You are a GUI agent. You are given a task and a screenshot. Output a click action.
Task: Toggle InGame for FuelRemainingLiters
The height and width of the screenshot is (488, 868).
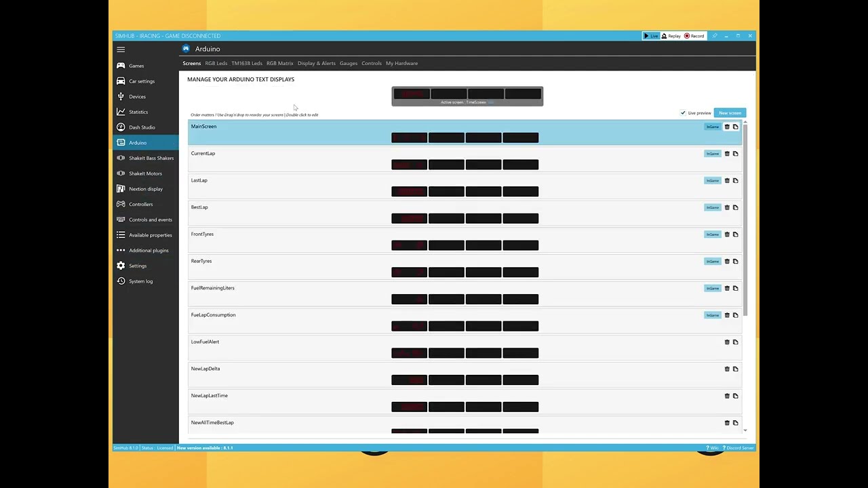click(712, 288)
